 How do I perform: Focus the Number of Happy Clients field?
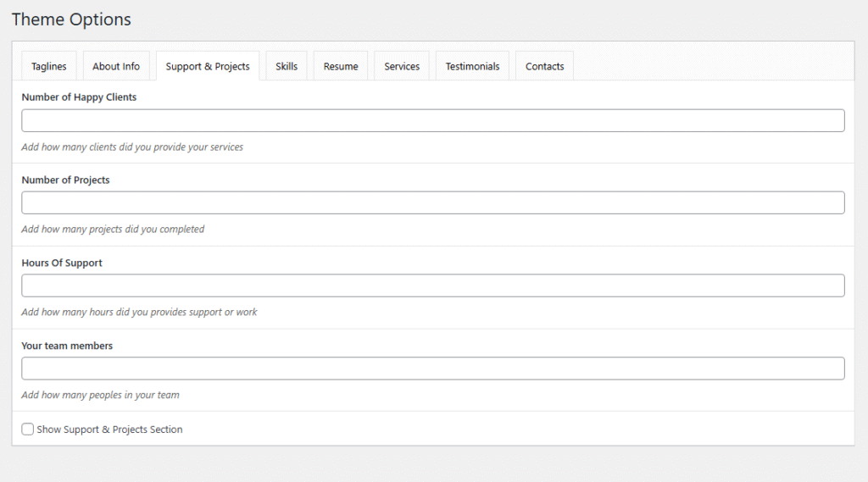tap(433, 120)
